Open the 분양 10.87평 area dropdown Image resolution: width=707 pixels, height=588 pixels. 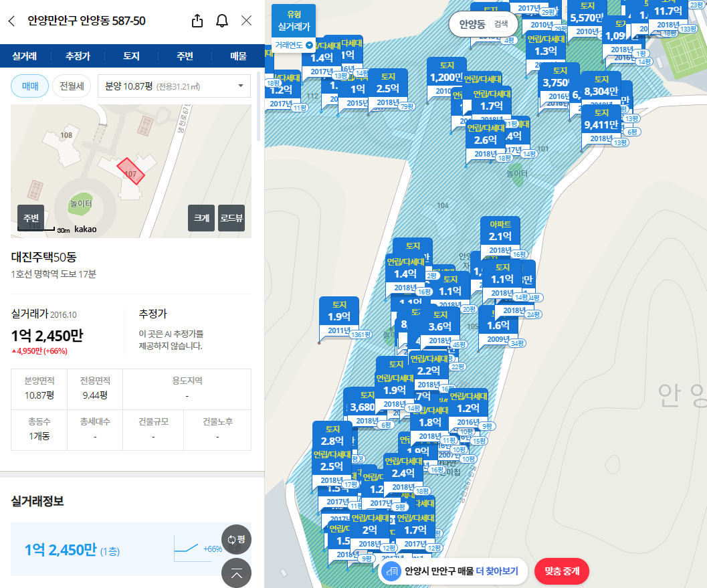coord(174,86)
